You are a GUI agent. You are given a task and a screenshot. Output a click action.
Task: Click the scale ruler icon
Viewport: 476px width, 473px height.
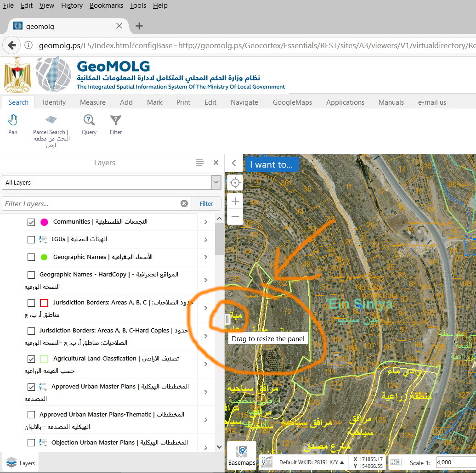[x=396, y=462]
